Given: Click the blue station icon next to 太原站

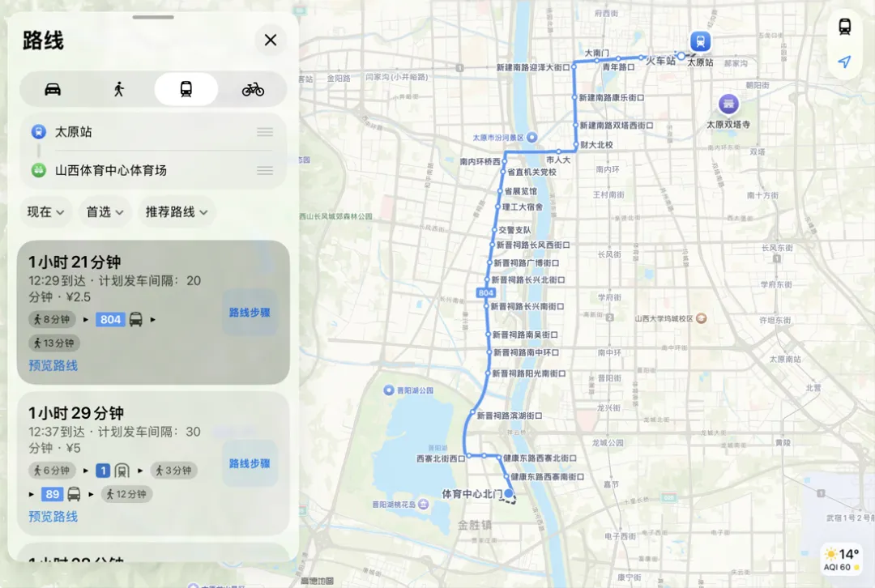Looking at the screenshot, I should [x=39, y=132].
